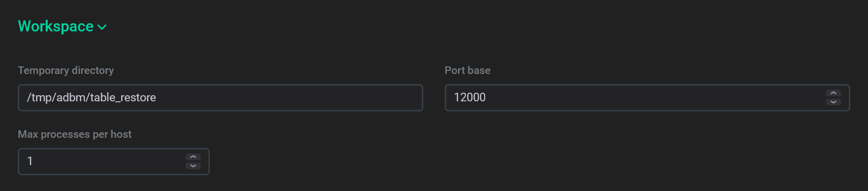Focus the Temporary directory input field
The height and width of the screenshot is (191, 868).
tap(221, 98)
